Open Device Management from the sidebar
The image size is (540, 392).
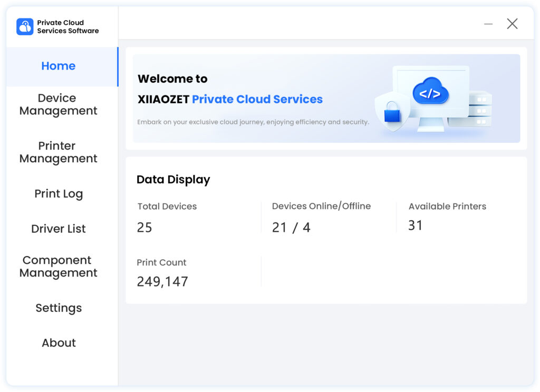[59, 104]
